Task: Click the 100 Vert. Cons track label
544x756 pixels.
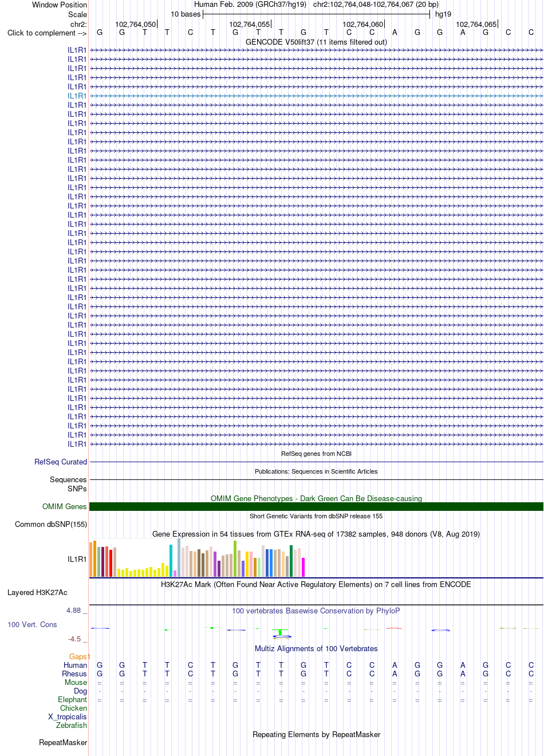Action: (32, 624)
